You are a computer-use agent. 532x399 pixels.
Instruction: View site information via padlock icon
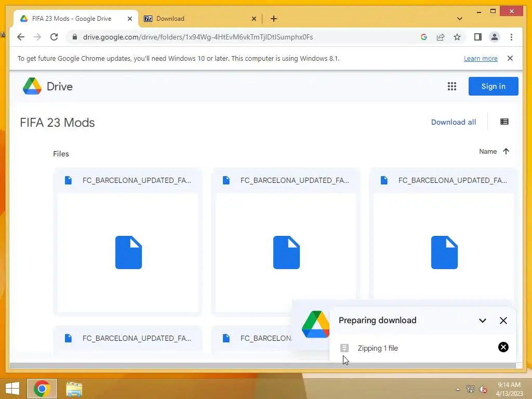75,37
